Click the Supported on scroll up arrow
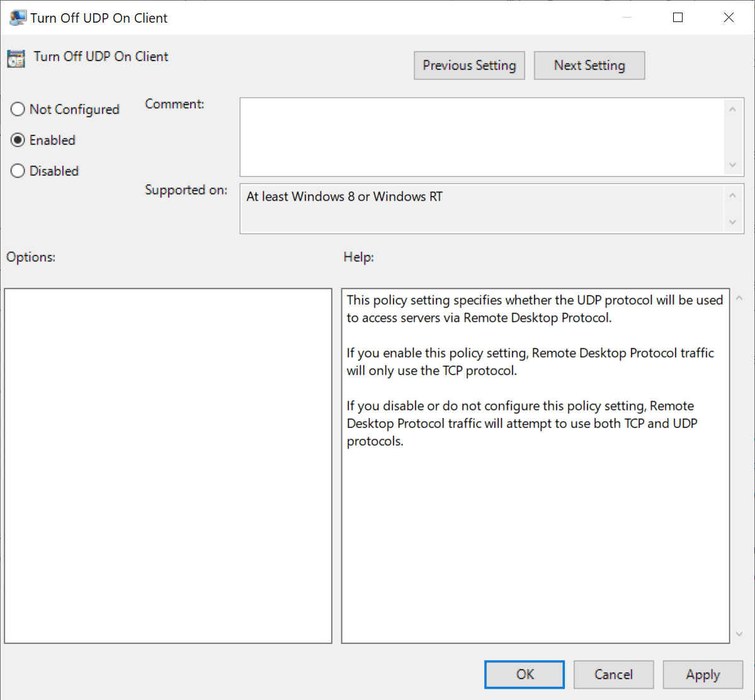The image size is (755, 700). (x=732, y=196)
